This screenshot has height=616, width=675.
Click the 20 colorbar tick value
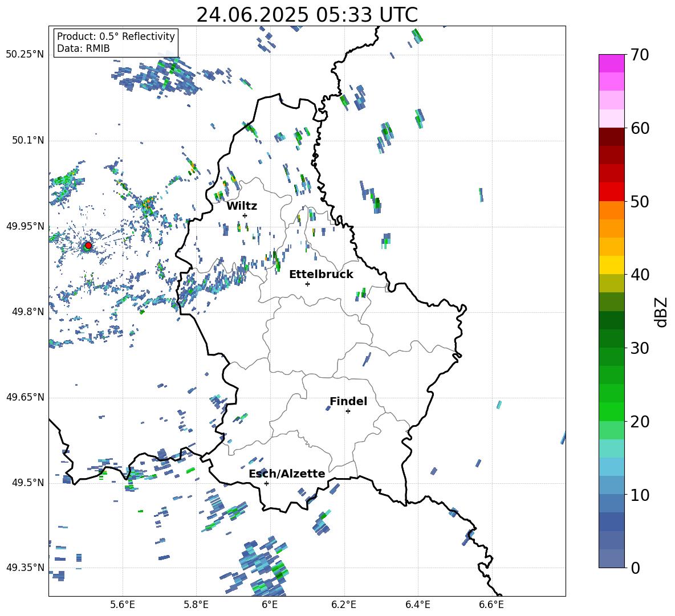(640, 422)
